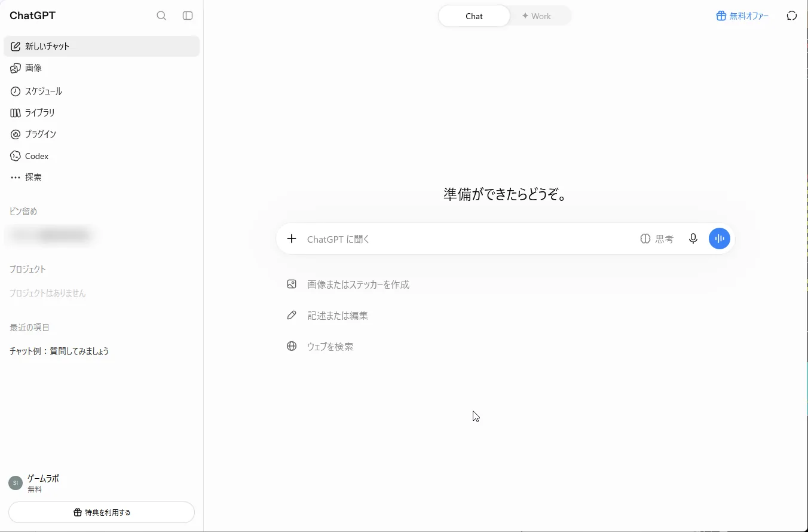The height and width of the screenshot is (532, 808).
Task: Select プラグイン in the sidebar
Action: (102, 134)
